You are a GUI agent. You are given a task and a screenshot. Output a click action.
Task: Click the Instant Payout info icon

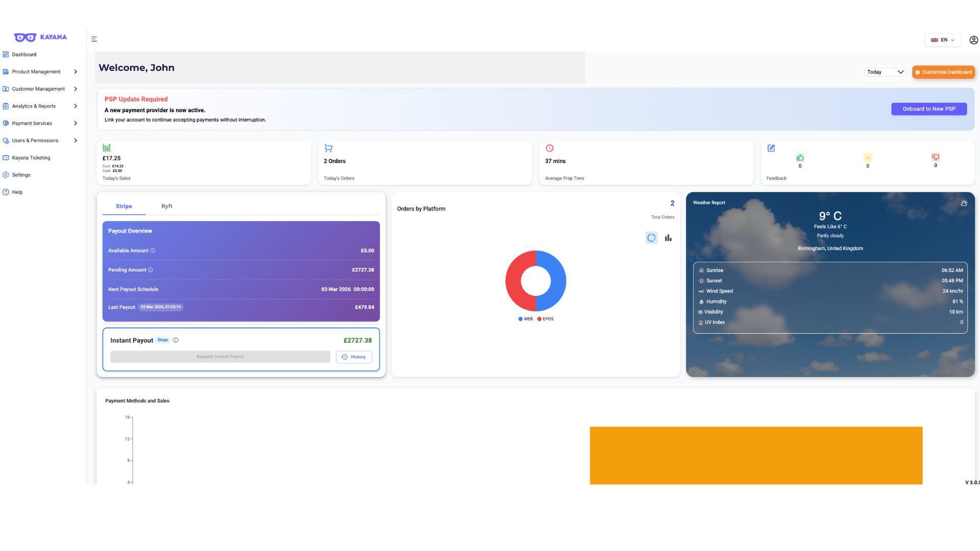point(176,340)
